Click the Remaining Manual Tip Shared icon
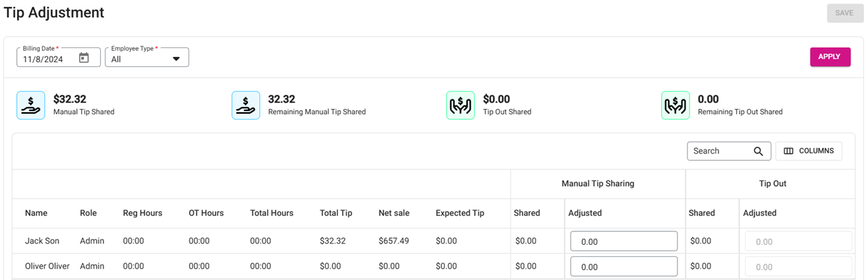The width and height of the screenshot is (868, 280). pos(245,106)
